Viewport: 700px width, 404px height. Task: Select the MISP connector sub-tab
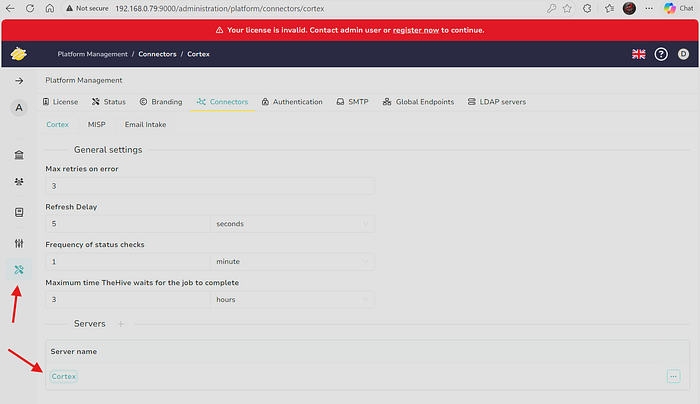[x=96, y=125]
